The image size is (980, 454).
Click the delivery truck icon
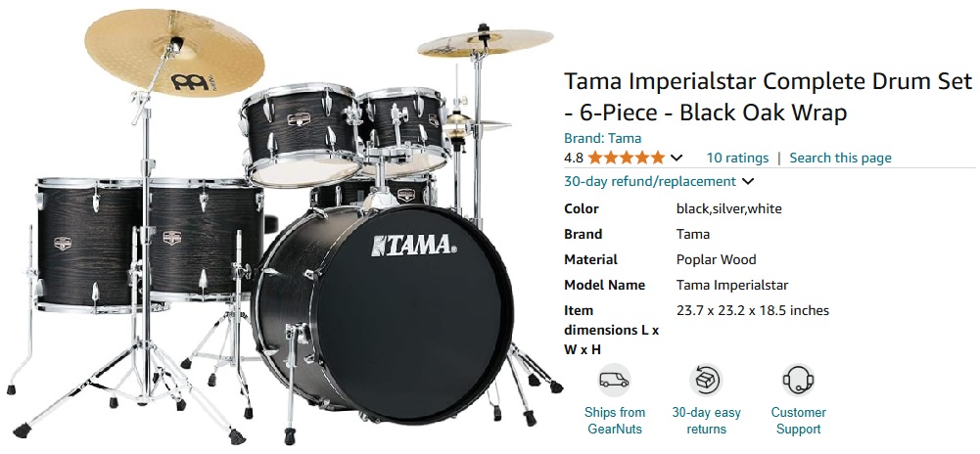pos(614,380)
